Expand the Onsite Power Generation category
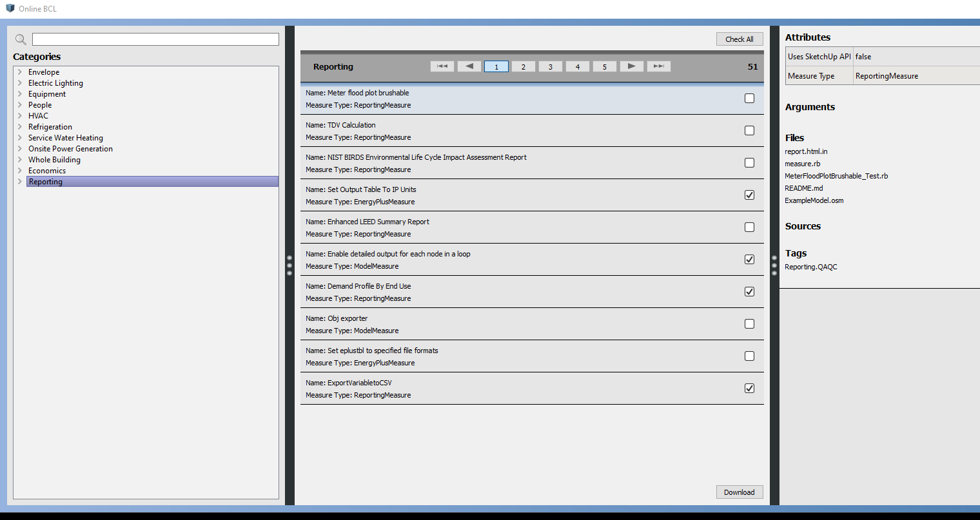Image resolution: width=980 pixels, height=520 pixels. [x=20, y=149]
